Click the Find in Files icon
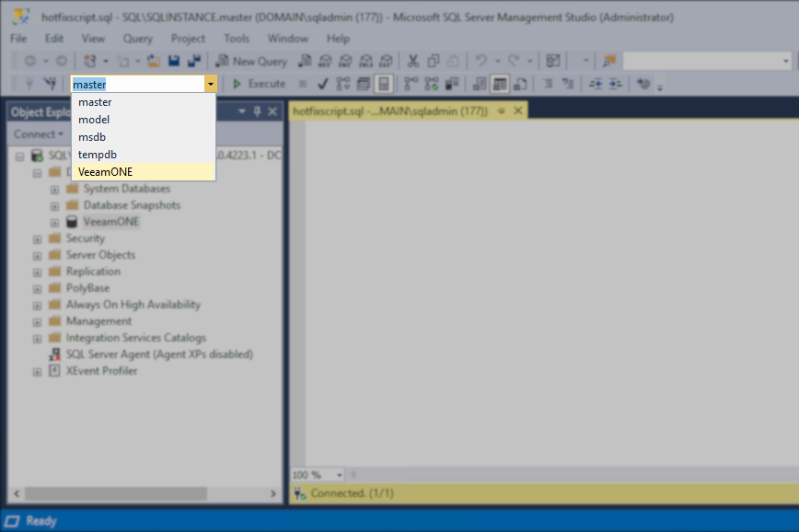 609,61
